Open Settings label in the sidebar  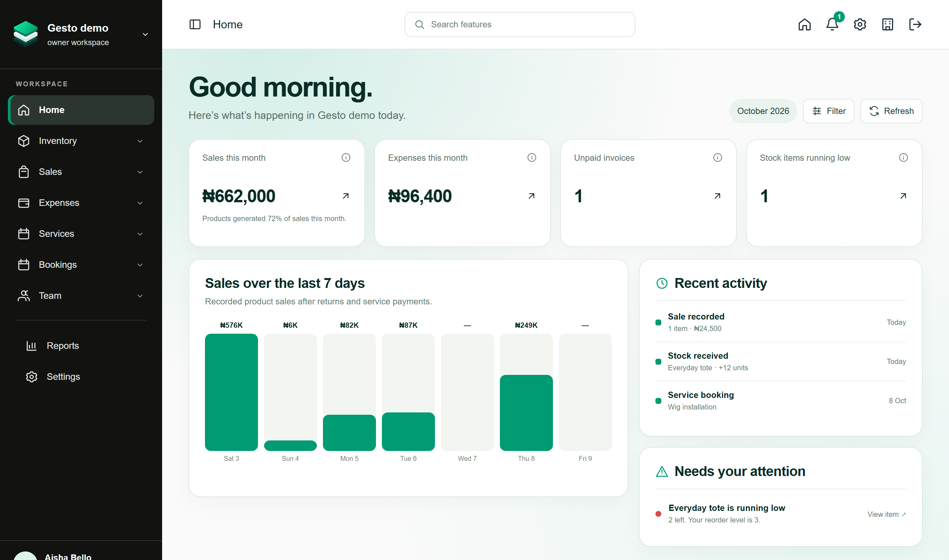(63, 377)
